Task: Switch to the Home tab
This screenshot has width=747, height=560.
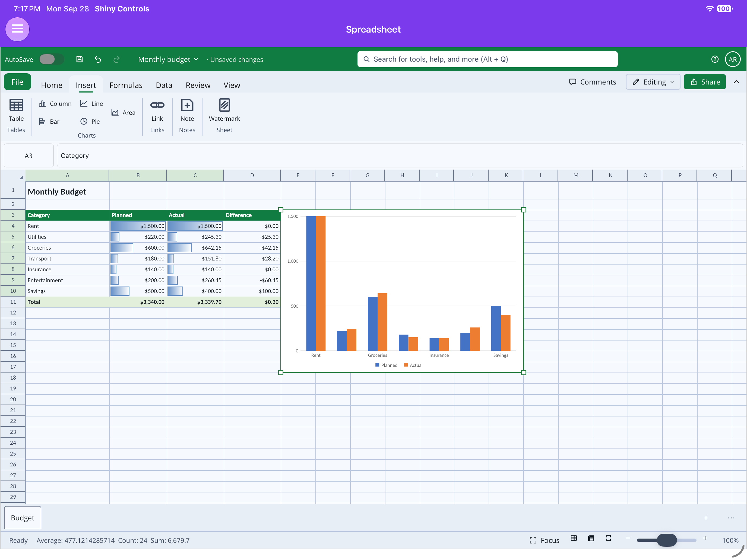Action: coord(52,85)
